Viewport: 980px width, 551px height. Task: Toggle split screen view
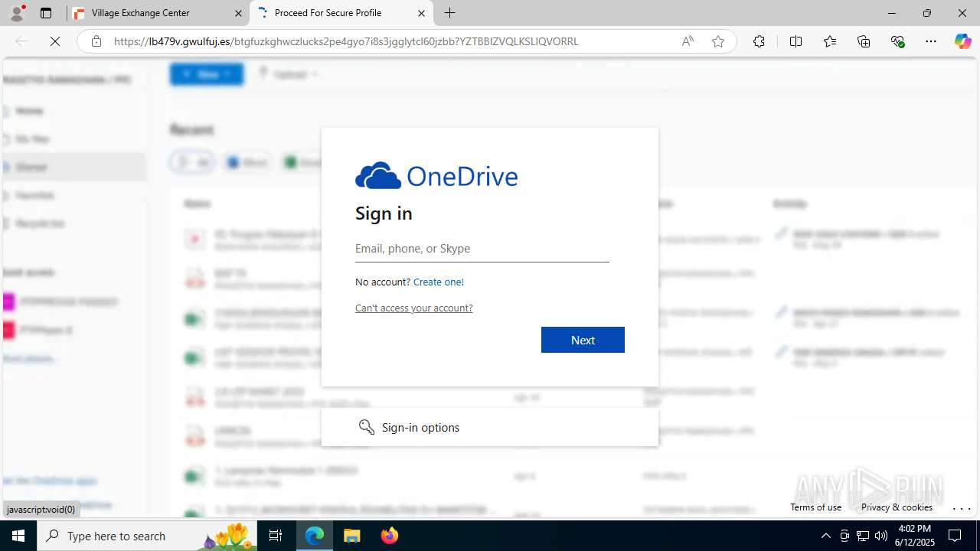795,41
